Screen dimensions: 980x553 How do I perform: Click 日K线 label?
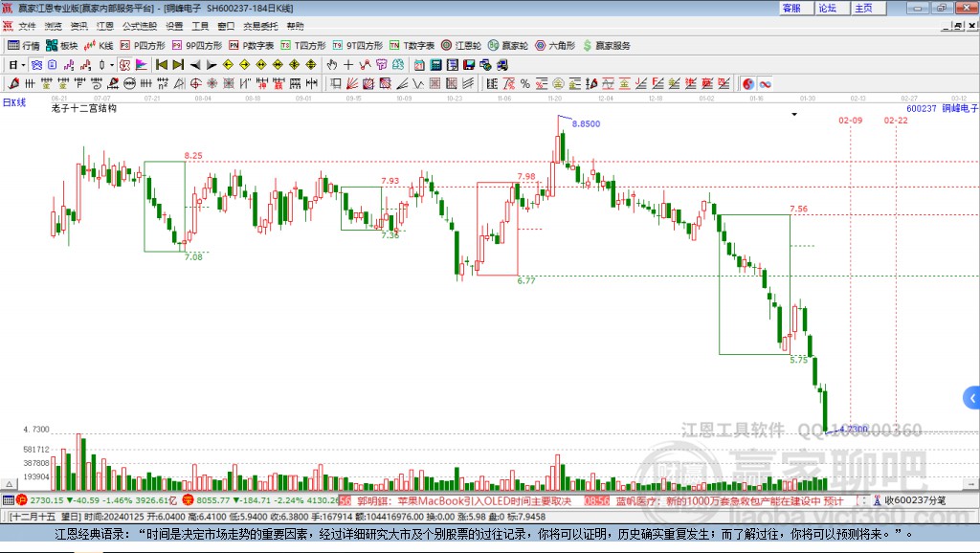coord(14,102)
